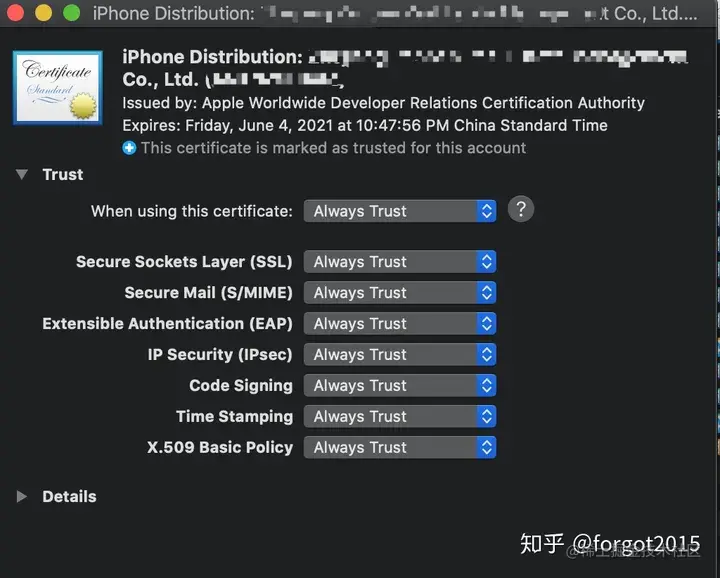Screen dimensions: 720x578
Task: Click the 'Extensible Authentication (EAP)' label
Action: pos(167,324)
